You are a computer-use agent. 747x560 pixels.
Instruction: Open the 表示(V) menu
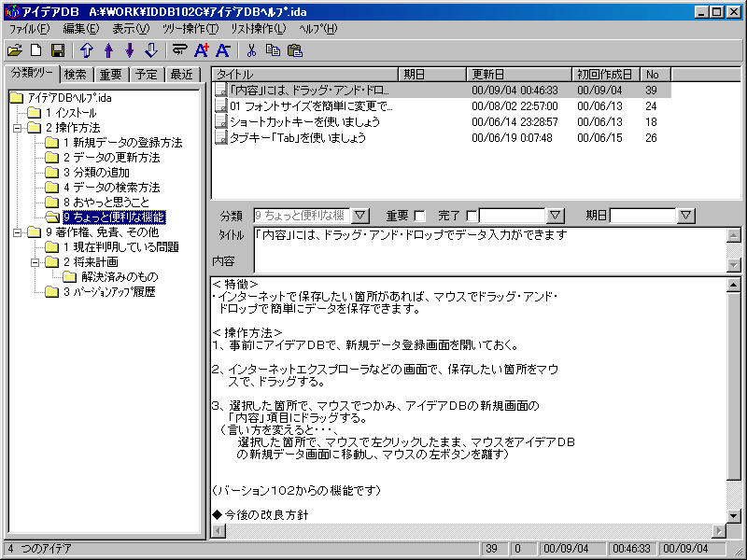[131, 29]
